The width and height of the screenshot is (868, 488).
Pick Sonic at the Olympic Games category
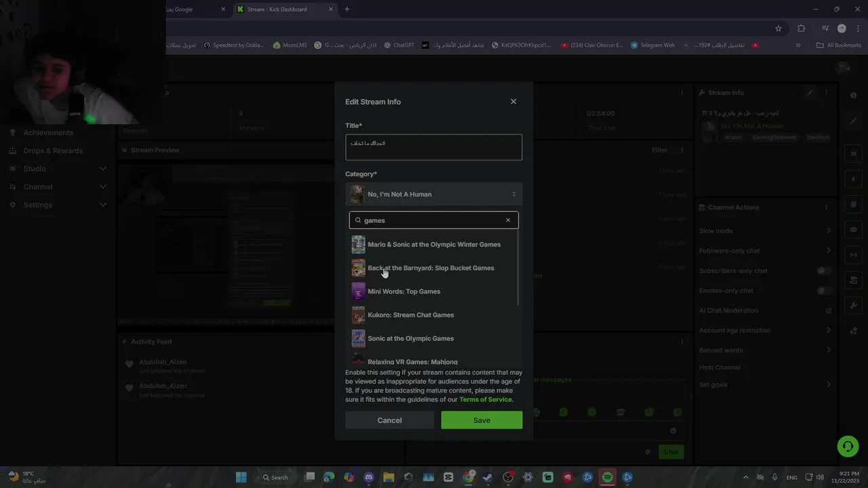tap(433, 338)
